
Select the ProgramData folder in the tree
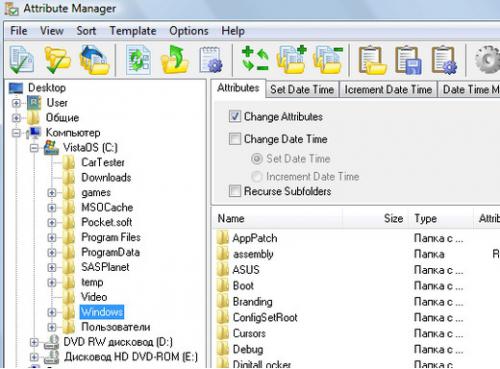point(110,252)
